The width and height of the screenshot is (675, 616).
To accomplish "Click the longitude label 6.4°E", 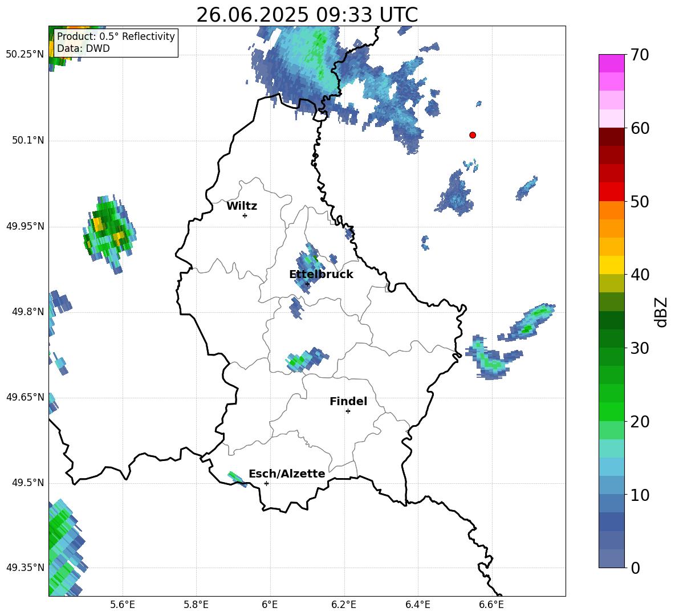I will 417,605.
